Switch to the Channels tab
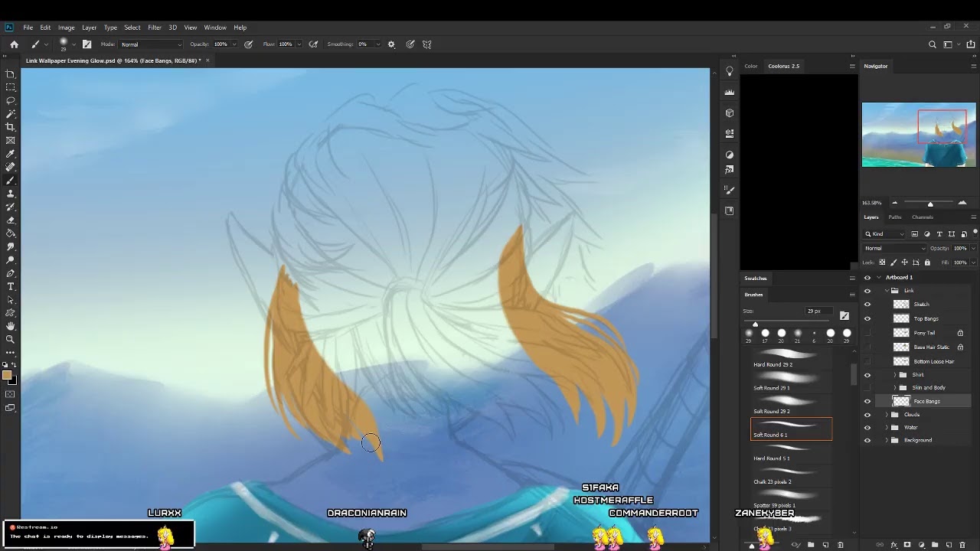 point(922,217)
